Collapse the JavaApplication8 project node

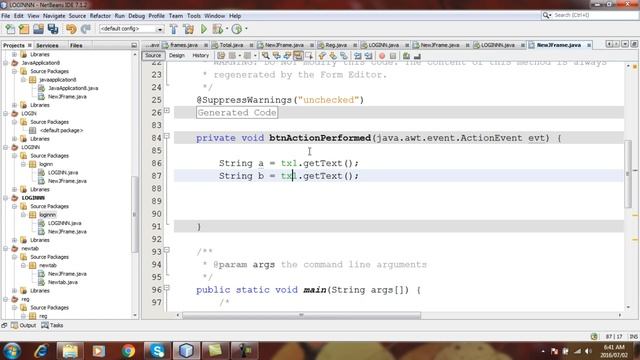tap(6, 63)
